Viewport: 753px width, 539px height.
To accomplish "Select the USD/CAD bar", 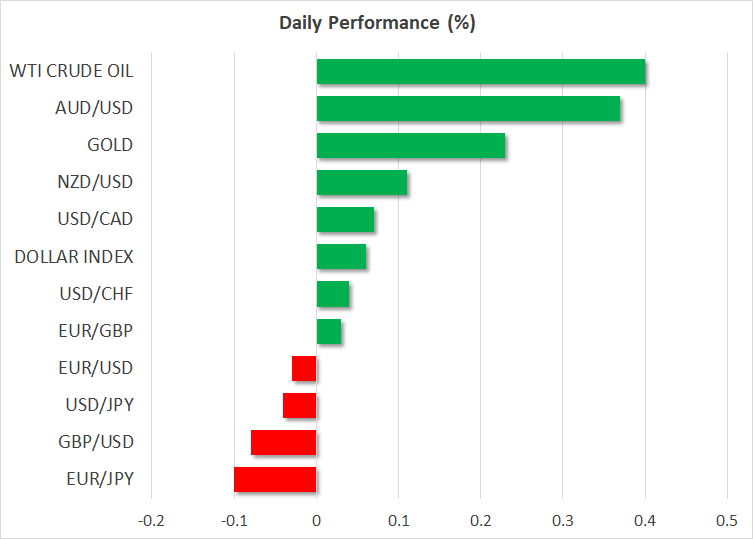I will click(345, 220).
